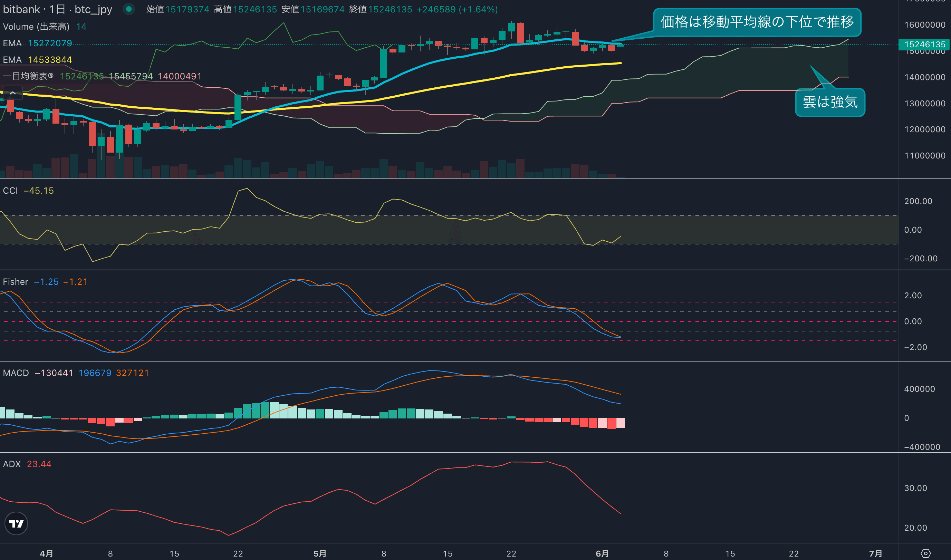Select the EMA 14533844 legend entry
This screenshot has height=560, width=951.
click(x=37, y=60)
